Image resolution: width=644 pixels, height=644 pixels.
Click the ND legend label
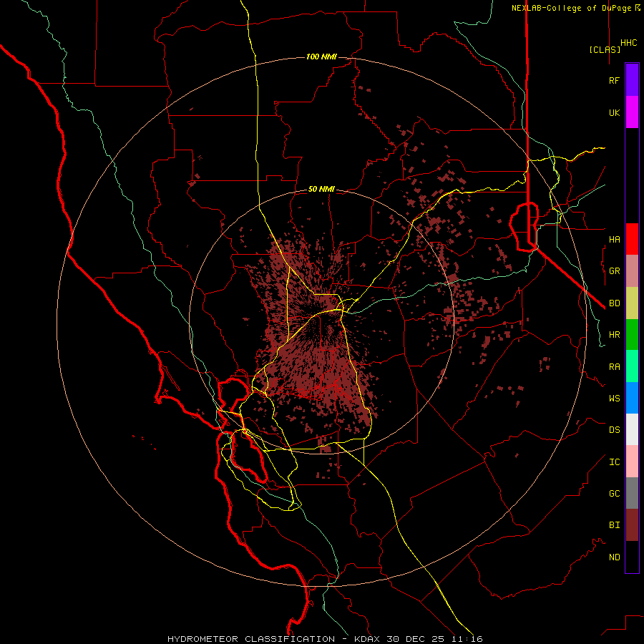614,557
